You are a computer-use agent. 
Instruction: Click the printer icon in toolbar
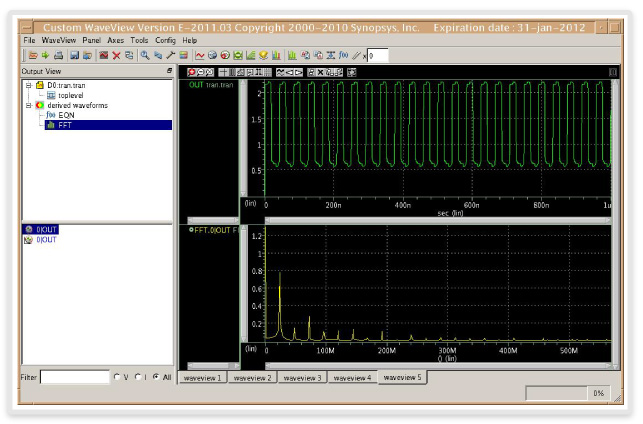pos(59,55)
